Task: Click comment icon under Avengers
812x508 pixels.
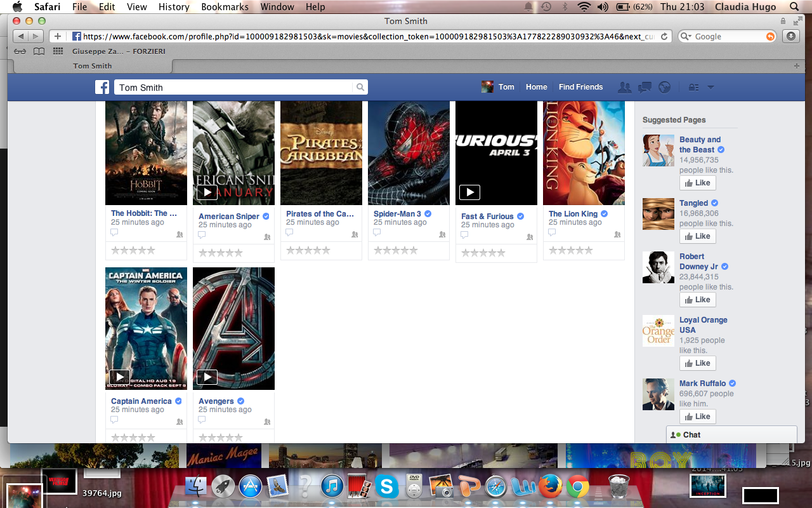Action: click(202, 420)
